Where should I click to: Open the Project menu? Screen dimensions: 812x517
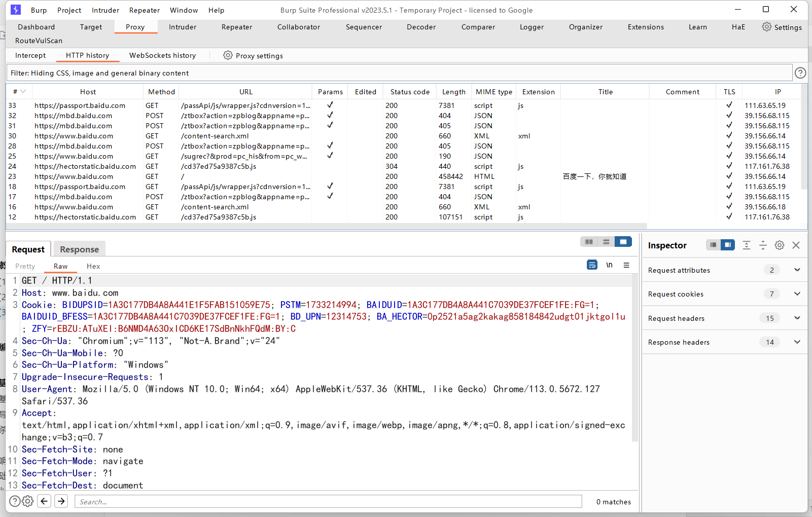click(69, 10)
